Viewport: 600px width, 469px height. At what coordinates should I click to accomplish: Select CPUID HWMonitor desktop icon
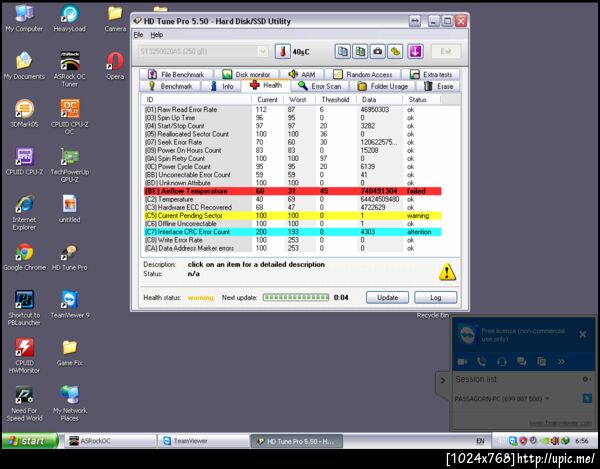pos(24,355)
